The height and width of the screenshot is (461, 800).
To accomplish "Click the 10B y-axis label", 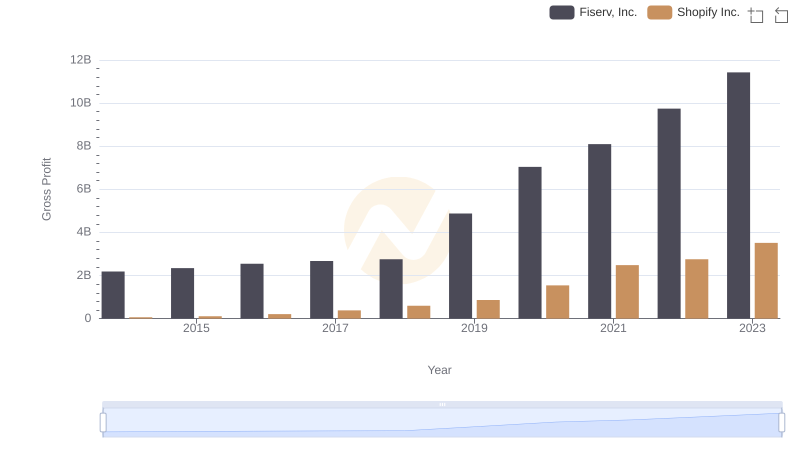I will click(81, 103).
